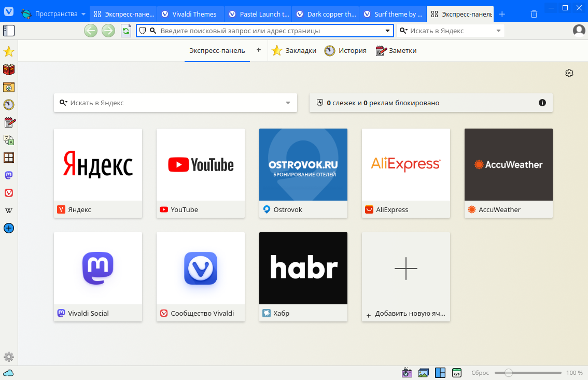Add a new web panel
This screenshot has width=588, height=380.
[9, 228]
